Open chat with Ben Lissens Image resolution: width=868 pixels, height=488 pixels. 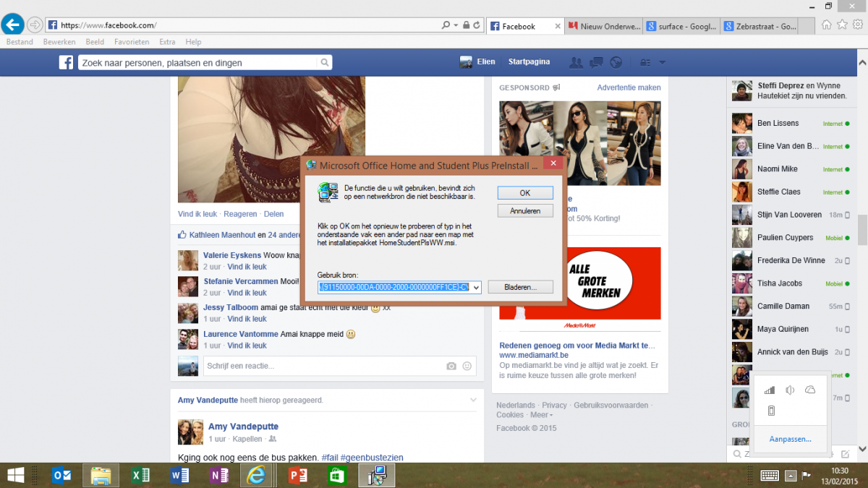(791, 123)
